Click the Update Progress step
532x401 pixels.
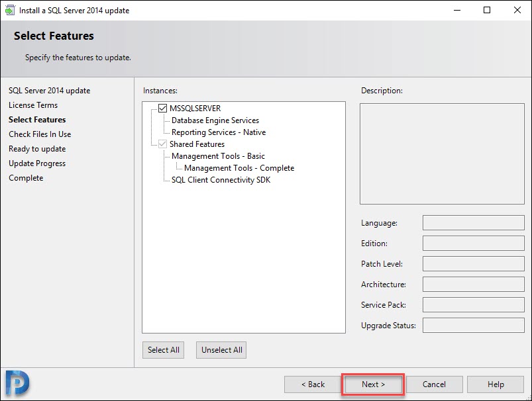pos(37,163)
